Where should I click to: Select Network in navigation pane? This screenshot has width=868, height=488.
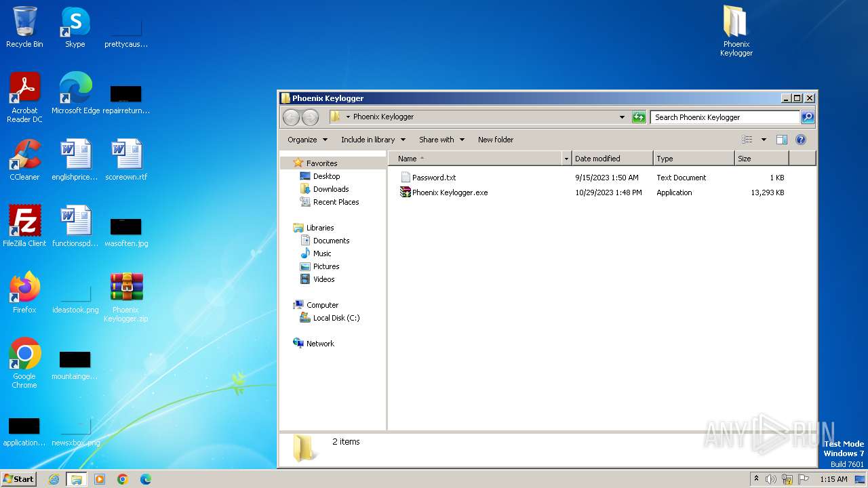(x=314, y=344)
